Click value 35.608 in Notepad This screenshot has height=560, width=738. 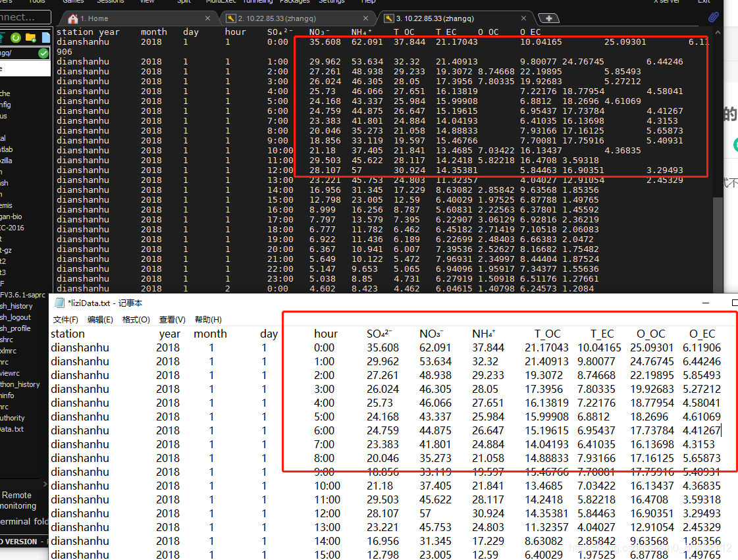[382, 347]
